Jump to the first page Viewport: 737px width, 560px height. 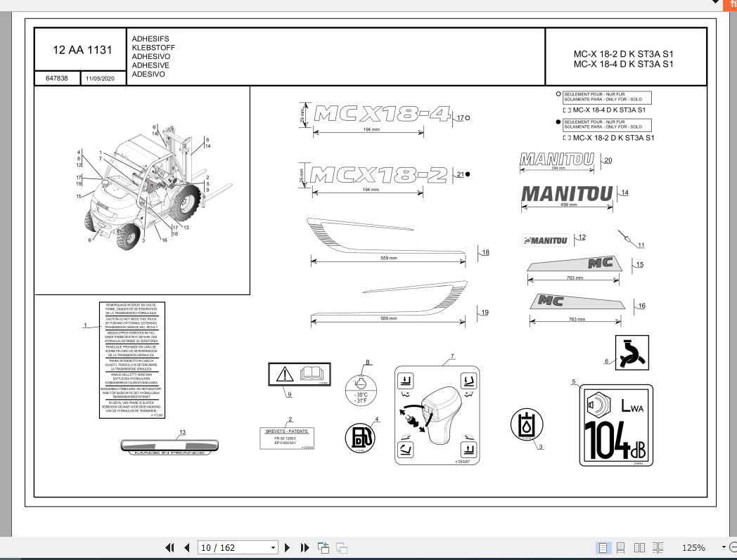click(x=169, y=547)
